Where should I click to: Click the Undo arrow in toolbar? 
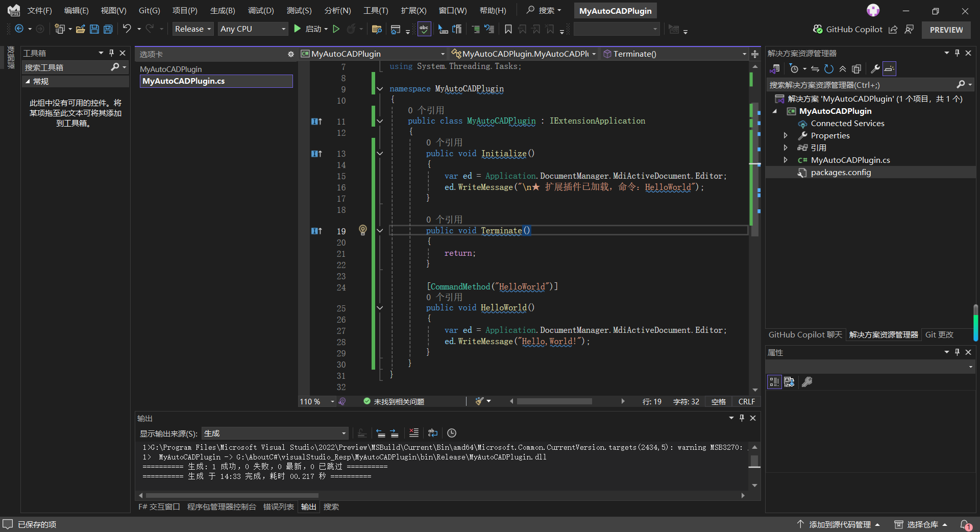[127, 29]
